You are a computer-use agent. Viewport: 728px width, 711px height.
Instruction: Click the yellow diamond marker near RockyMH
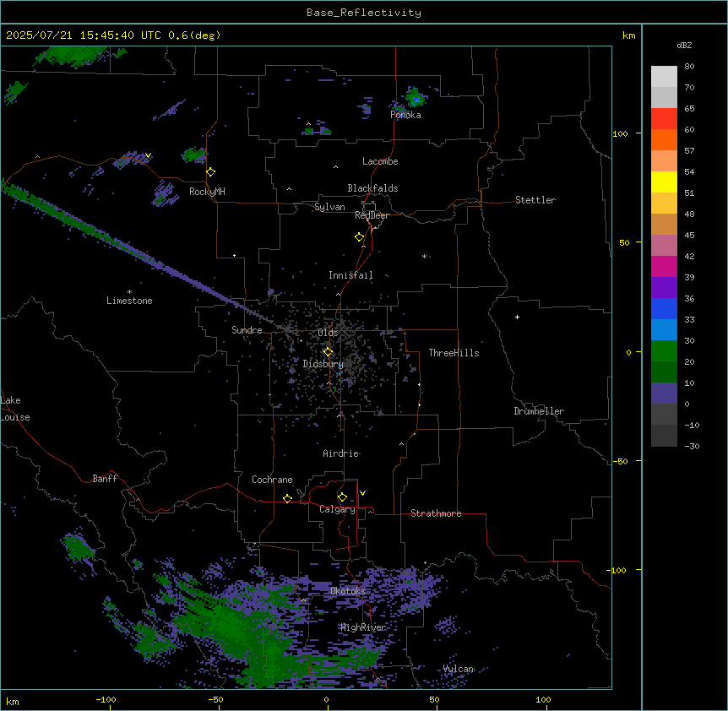(211, 172)
